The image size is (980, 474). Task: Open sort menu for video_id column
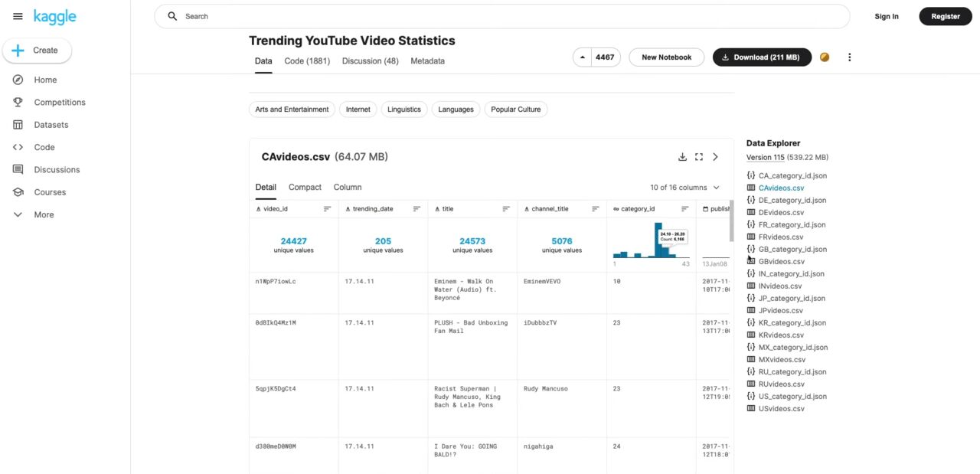[x=328, y=209]
